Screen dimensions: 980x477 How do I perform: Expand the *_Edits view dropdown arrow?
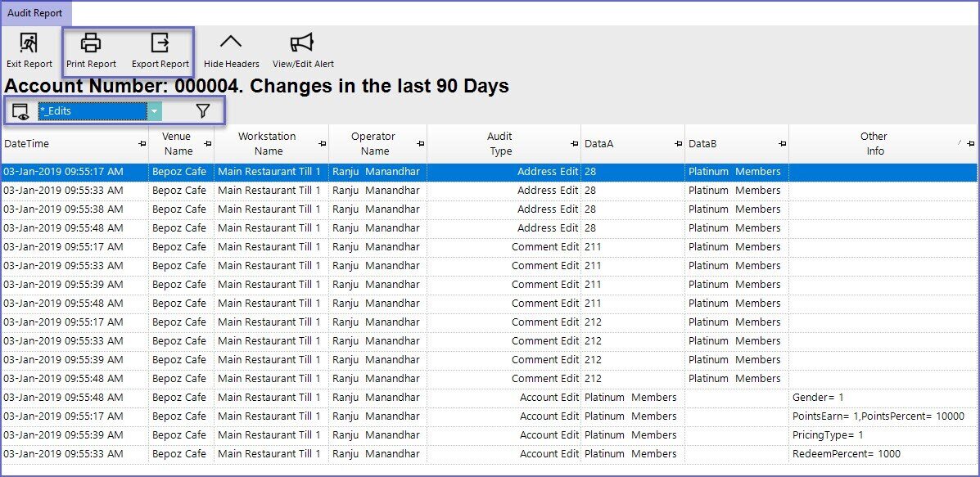click(154, 111)
